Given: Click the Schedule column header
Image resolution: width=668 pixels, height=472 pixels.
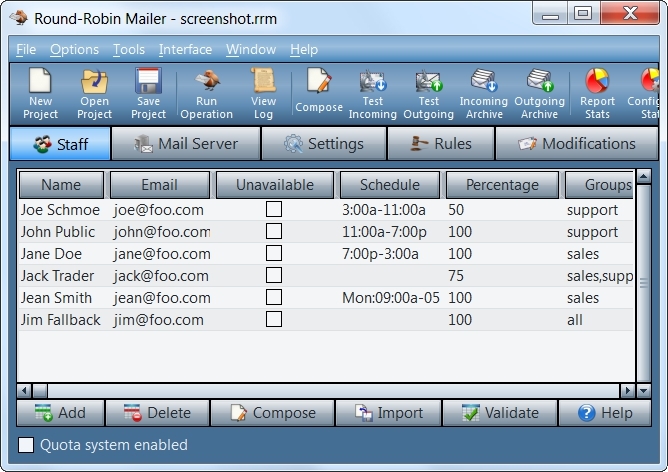Looking at the screenshot, I should pos(390,185).
